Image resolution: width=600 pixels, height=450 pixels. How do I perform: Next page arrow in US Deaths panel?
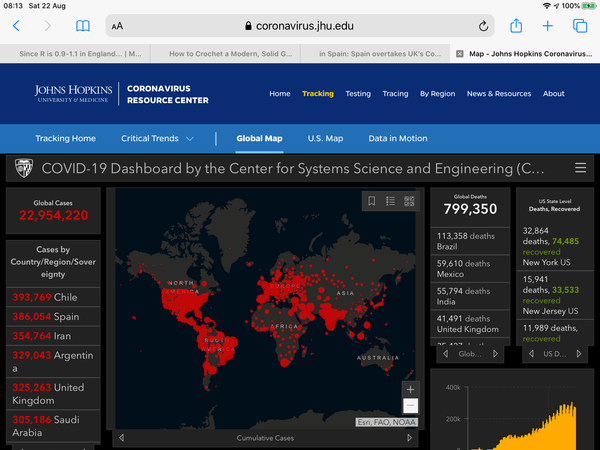click(579, 354)
